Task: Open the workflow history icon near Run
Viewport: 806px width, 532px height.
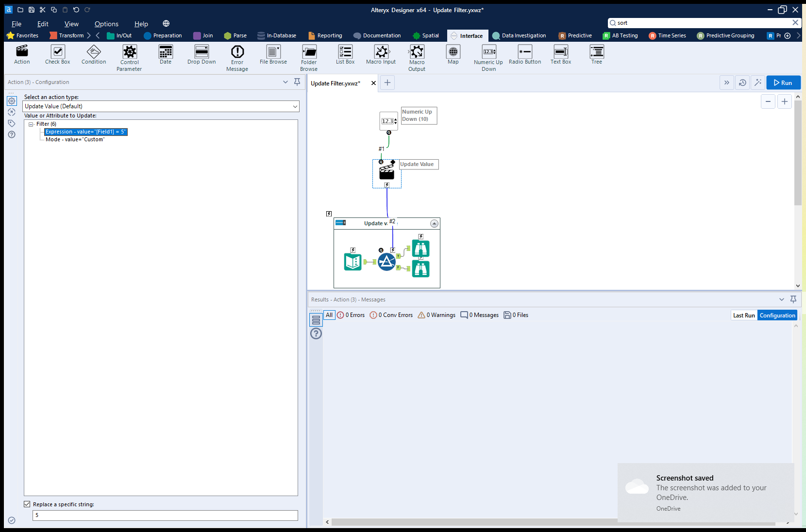Action: coord(742,83)
